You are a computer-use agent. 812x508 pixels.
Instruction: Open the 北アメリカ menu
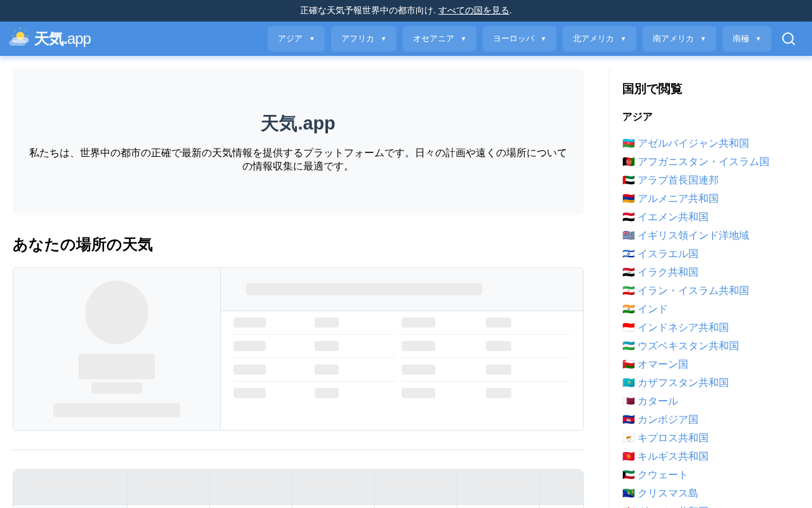coord(599,39)
